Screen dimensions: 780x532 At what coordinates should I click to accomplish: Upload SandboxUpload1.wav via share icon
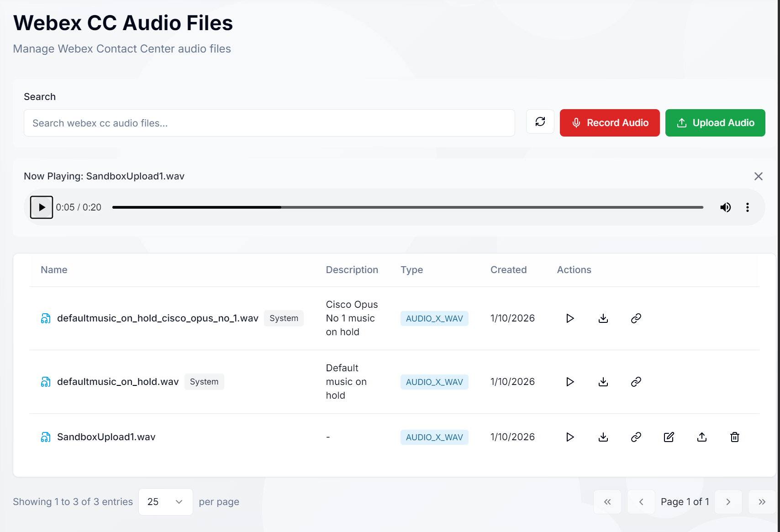click(701, 437)
